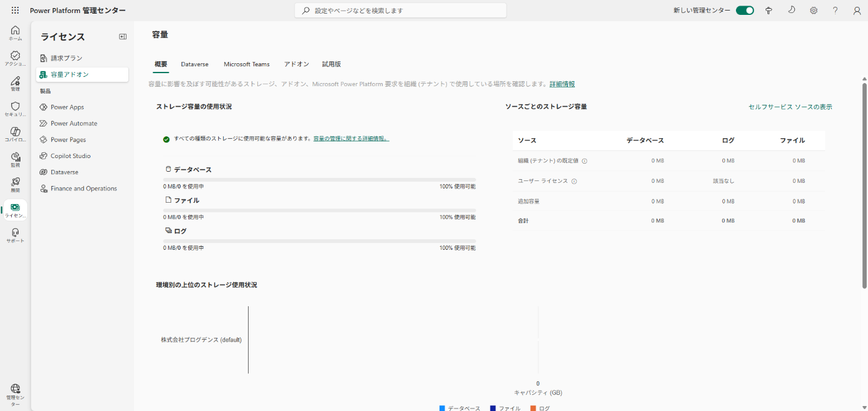The height and width of the screenshot is (411, 868).
Task: Open the Copilot rail icon
Action: [x=15, y=134]
